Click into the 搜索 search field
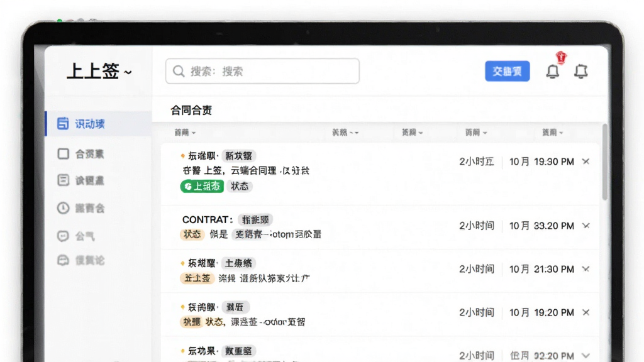The width and height of the screenshot is (644, 362). point(262,71)
